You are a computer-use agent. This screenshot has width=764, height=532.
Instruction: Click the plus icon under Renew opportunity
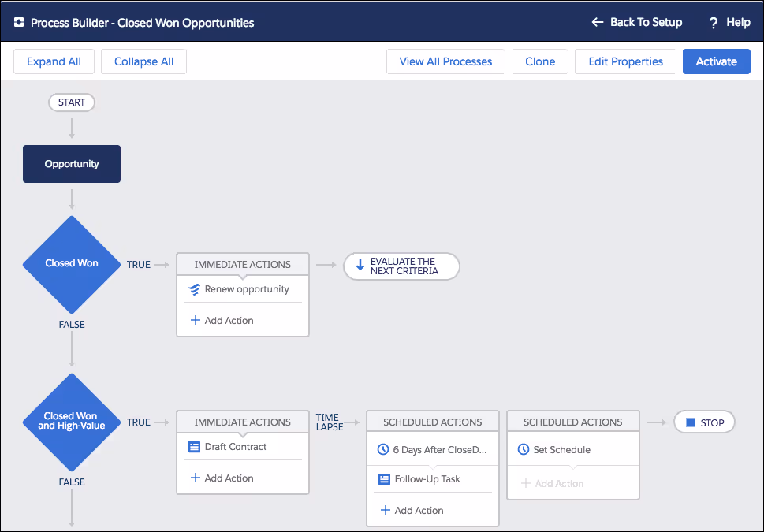(195, 320)
